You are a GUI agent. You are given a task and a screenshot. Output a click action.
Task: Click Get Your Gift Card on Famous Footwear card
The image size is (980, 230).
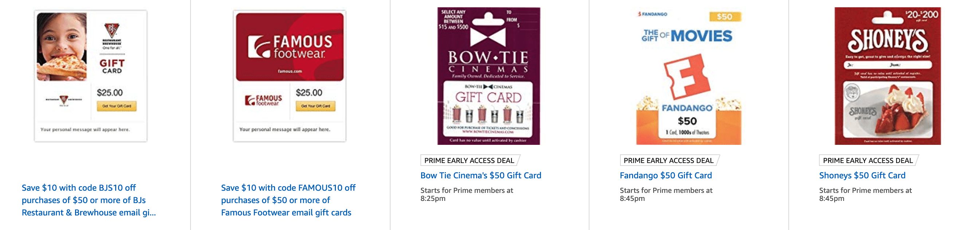click(x=315, y=106)
